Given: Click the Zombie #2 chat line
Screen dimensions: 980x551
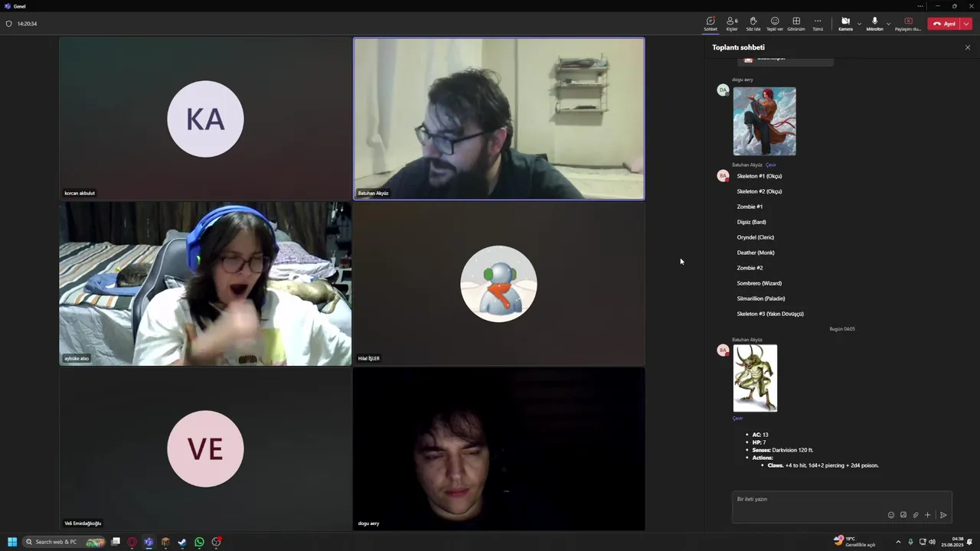Looking at the screenshot, I should pyautogui.click(x=750, y=268).
